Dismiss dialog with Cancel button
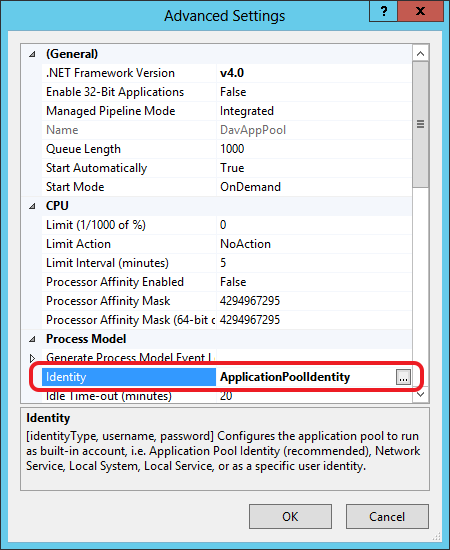This screenshot has height=550, width=450. 387,516
